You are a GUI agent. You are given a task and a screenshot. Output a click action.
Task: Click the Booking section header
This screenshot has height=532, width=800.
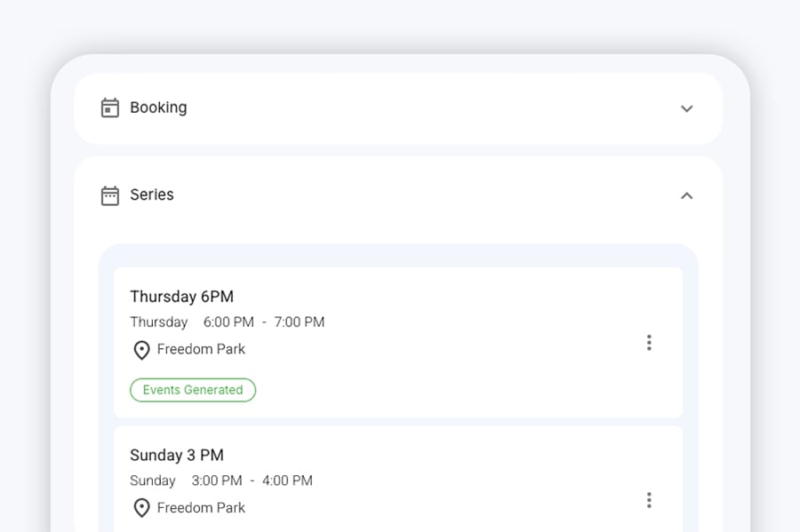coord(398,108)
